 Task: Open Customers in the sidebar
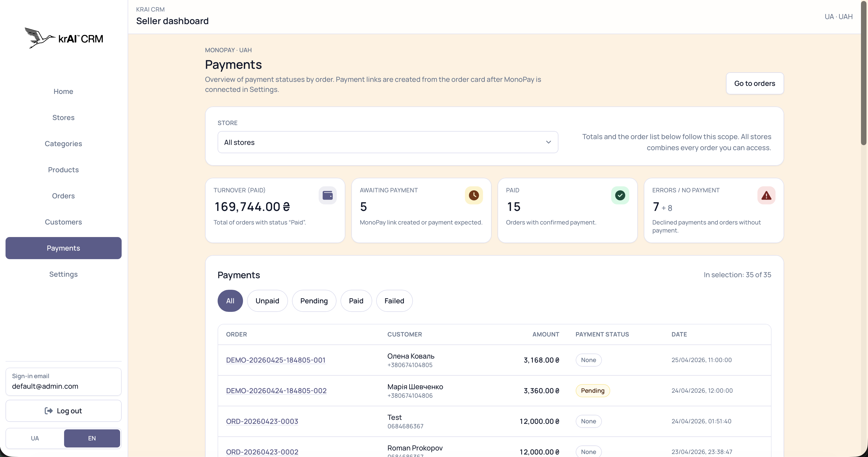pyautogui.click(x=63, y=222)
